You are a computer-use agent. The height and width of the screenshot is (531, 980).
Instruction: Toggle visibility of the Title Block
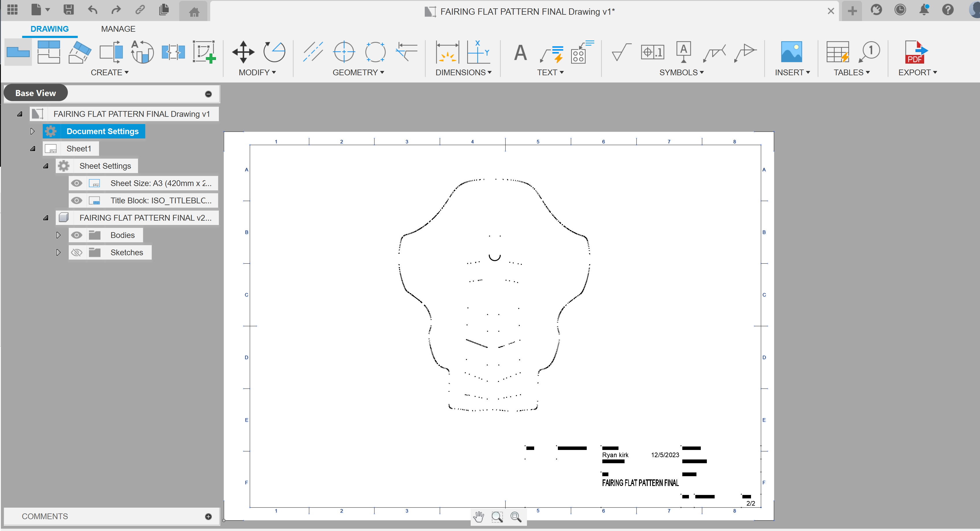(x=77, y=200)
